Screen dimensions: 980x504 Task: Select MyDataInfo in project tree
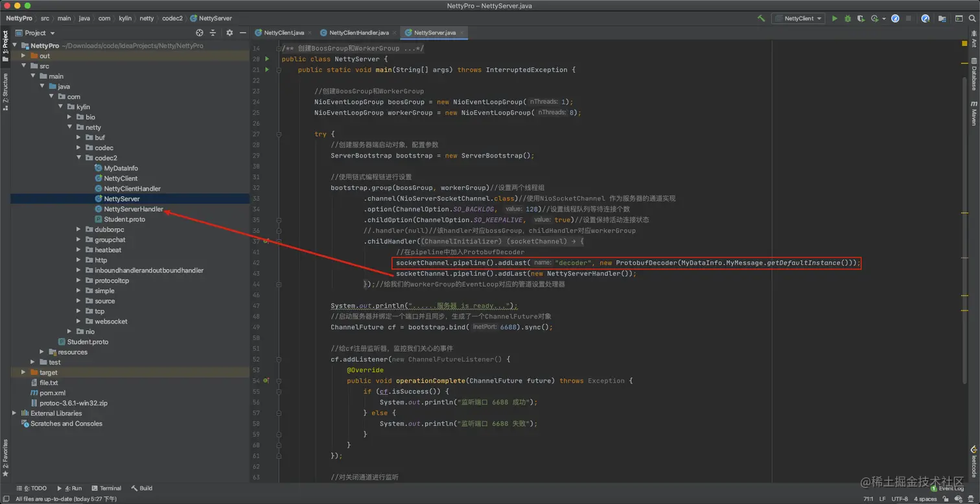pos(121,168)
